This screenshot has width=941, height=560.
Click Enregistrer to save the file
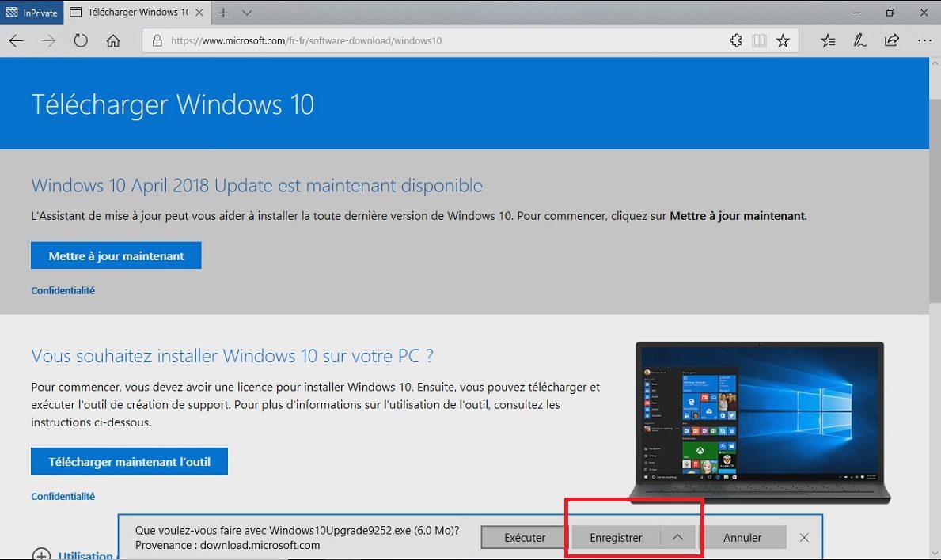tap(616, 538)
